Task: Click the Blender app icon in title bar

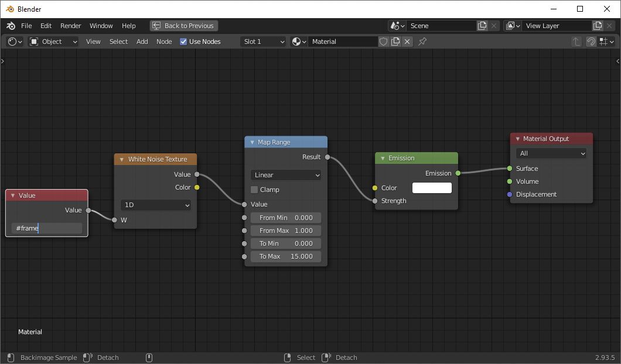Action: point(10,9)
